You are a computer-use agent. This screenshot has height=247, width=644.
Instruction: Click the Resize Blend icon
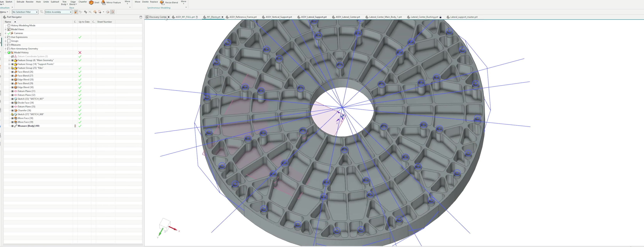coord(162,3)
